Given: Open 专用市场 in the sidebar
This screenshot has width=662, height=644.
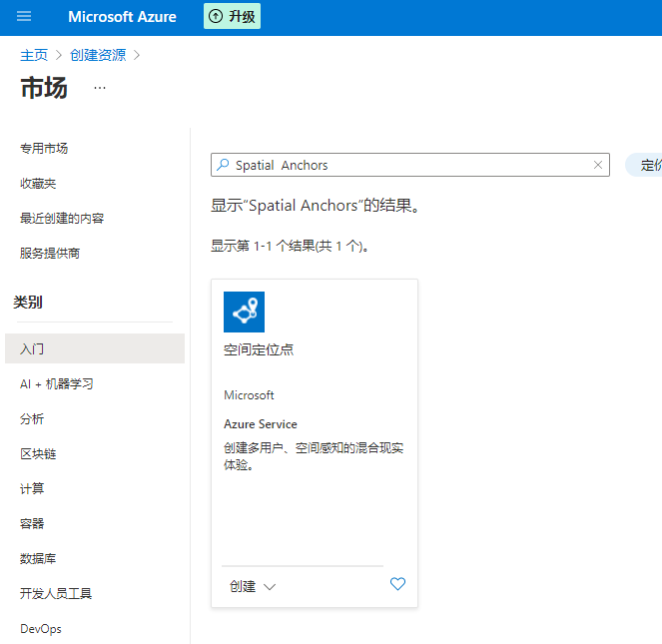Looking at the screenshot, I should 44,148.
